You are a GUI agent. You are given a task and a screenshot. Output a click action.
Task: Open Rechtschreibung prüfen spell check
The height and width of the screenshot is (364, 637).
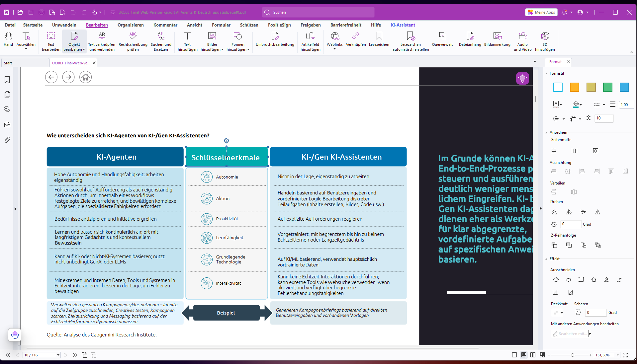(x=133, y=41)
